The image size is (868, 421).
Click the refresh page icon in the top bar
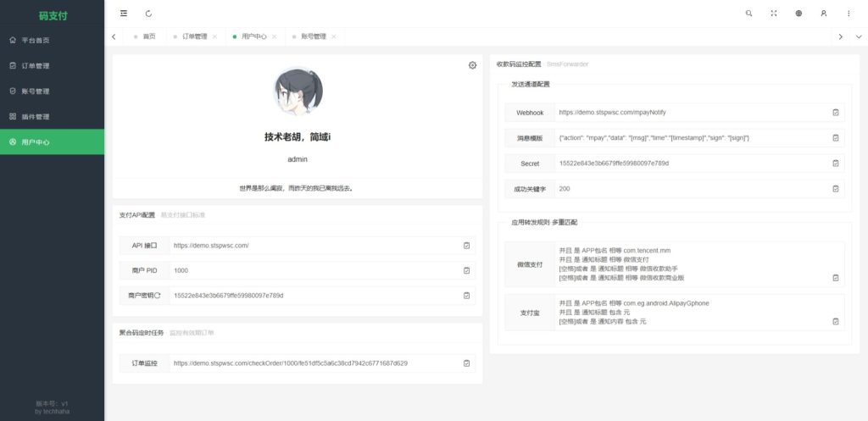148,14
